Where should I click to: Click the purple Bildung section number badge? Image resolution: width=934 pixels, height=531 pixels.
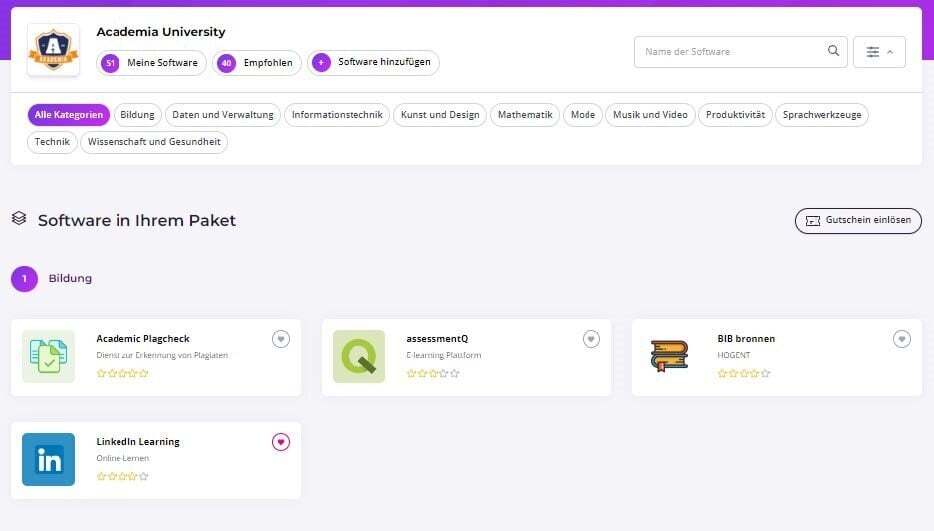24,279
